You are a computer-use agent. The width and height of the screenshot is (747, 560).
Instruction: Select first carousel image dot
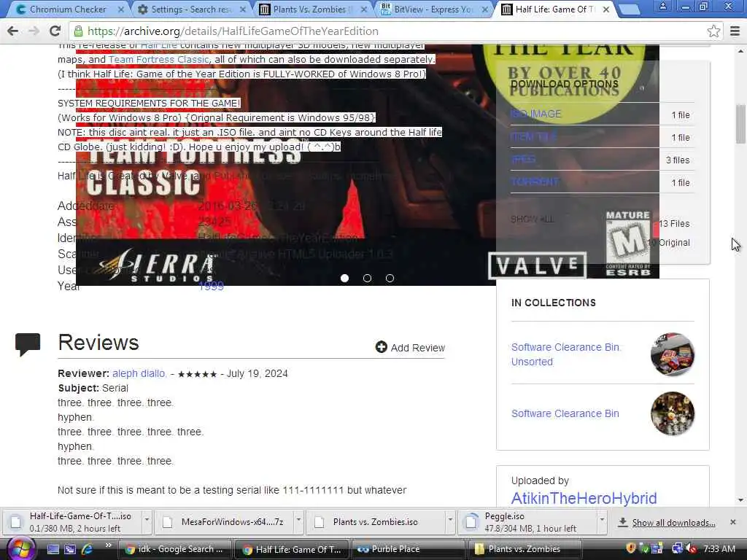coord(344,278)
